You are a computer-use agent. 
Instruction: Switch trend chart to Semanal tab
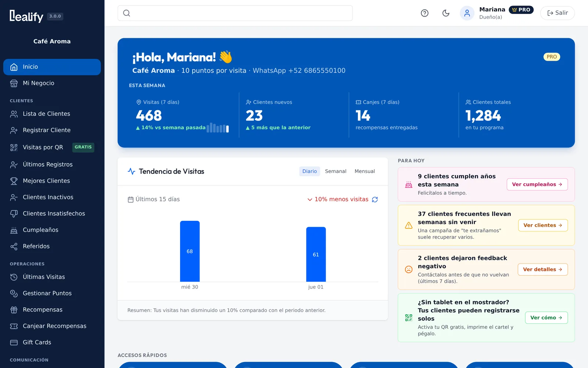point(336,171)
